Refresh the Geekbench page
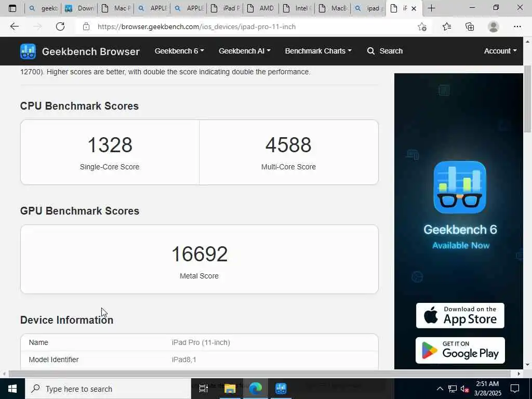Screen dimensions: 532x399 pos(60,26)
